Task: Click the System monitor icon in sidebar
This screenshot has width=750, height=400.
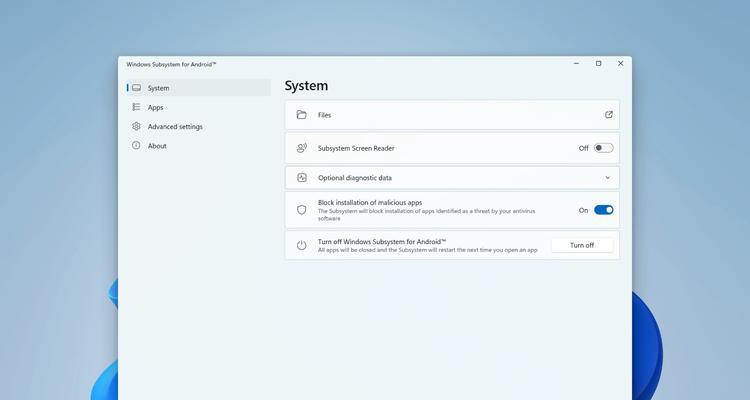Action: coord(136,88)
